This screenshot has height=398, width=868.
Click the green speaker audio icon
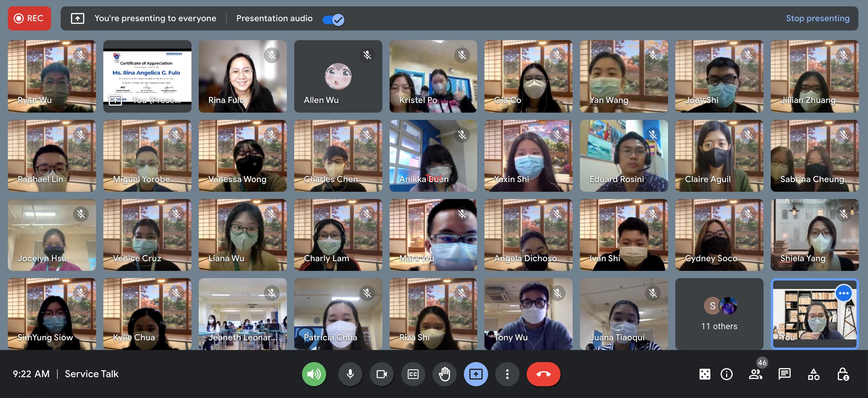pos(314,374)
